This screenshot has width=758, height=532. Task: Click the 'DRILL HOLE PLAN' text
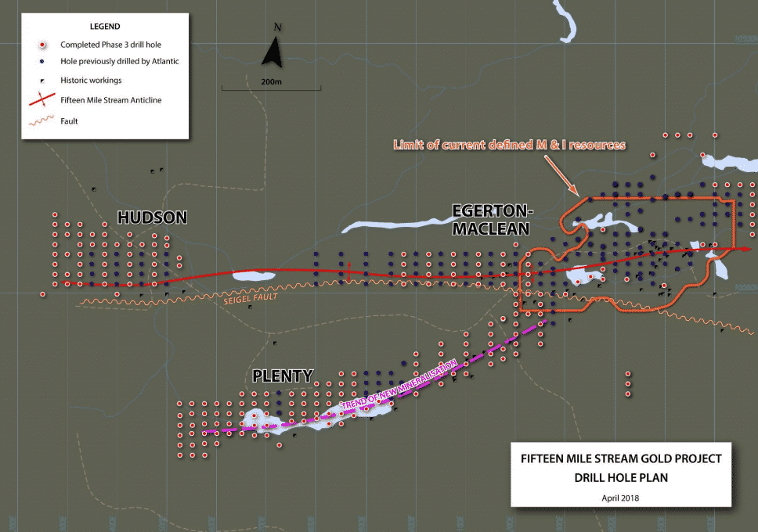pos(621,477)
